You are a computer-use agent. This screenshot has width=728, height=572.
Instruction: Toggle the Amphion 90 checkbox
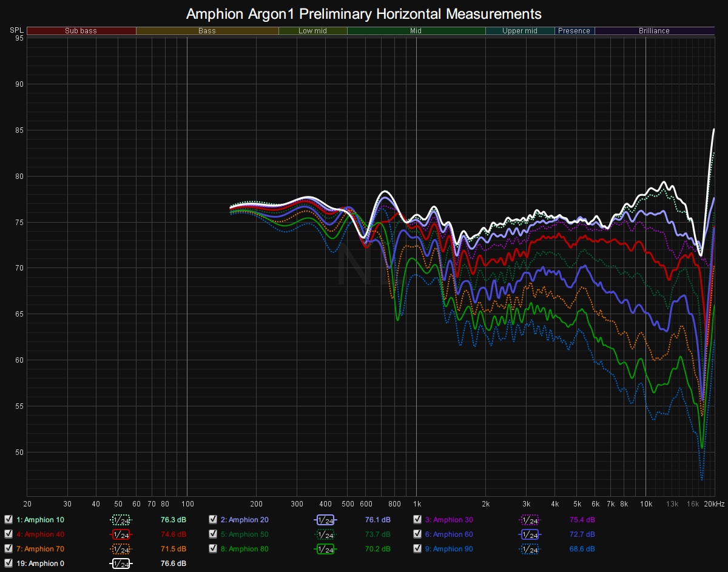pyautogui.click(x=417, y=548)
